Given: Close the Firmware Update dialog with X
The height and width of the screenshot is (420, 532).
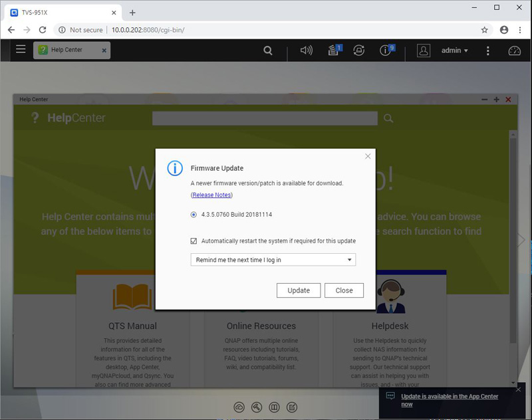Looking at the screenshot, I should (368, 156).
